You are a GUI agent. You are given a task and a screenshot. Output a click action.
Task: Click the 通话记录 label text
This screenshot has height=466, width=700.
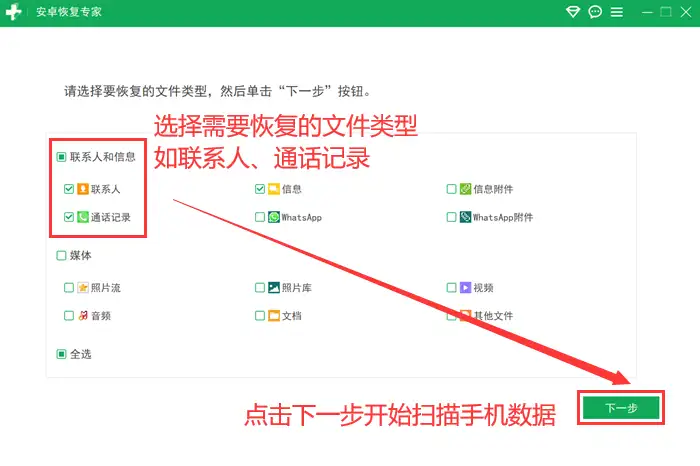(111, 217)
